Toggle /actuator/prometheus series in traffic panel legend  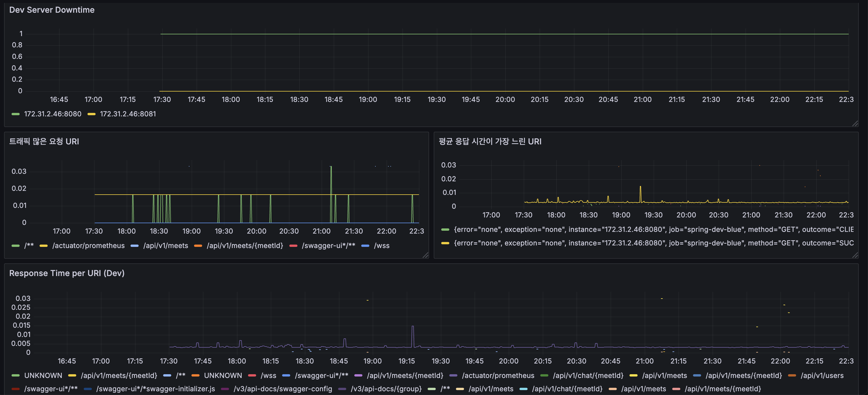pyautogui.click(x=88, y=246)
